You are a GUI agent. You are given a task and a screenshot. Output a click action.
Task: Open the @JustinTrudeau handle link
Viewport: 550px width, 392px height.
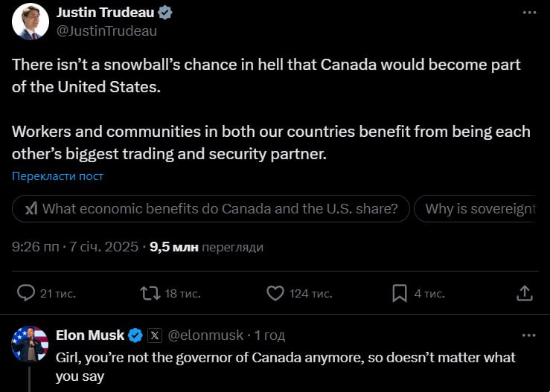click(106, 30)
